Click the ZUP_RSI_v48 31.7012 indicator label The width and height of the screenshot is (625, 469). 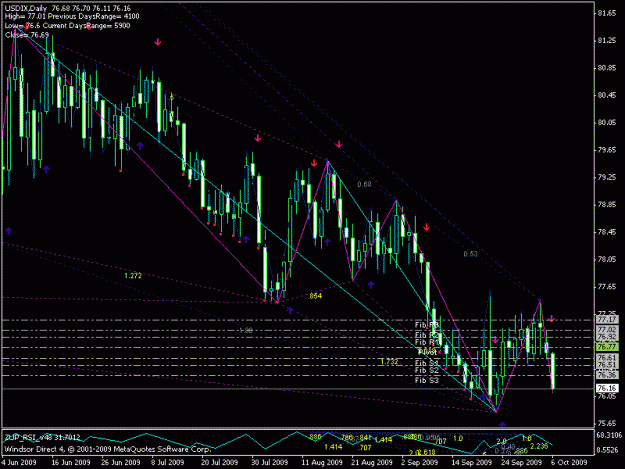42,438
